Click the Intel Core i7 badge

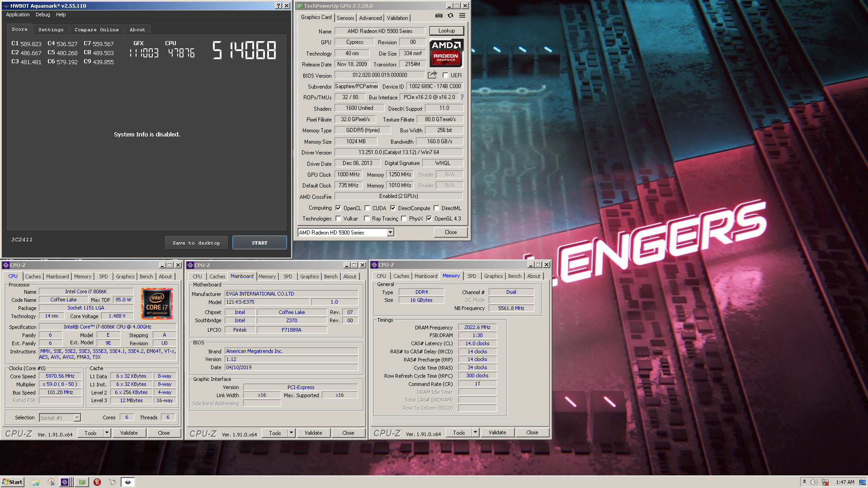tap(157, 304)
